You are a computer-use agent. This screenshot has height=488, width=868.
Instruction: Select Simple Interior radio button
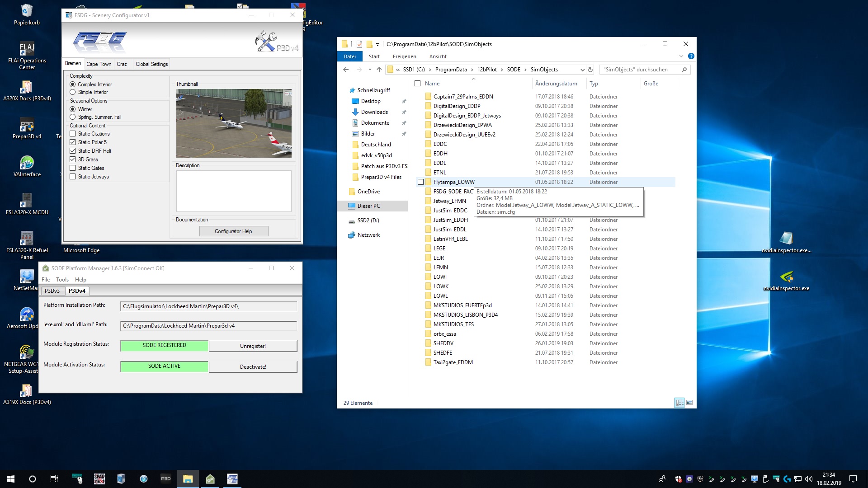click(73, 92)
